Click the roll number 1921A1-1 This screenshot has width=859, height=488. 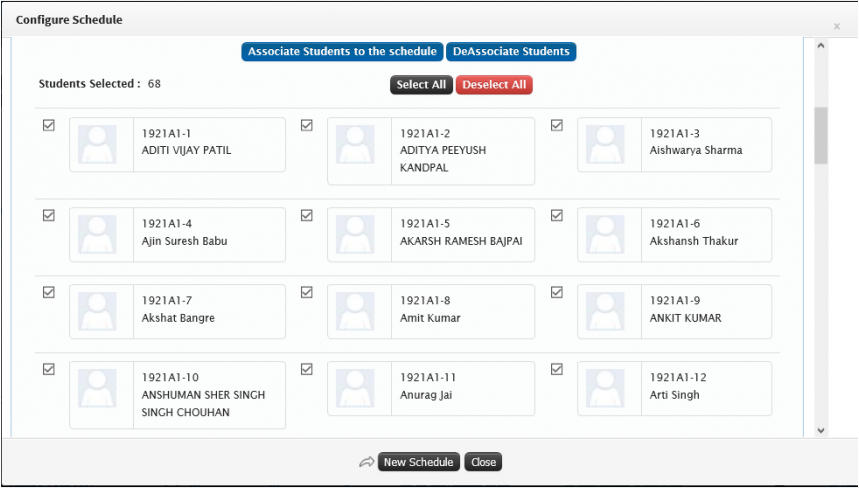[x=166, y=134]
